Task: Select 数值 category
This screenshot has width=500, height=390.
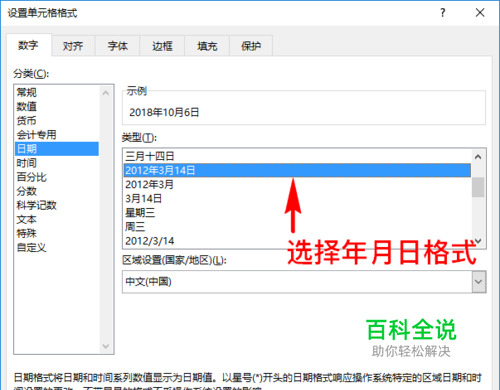Action: 57,107
